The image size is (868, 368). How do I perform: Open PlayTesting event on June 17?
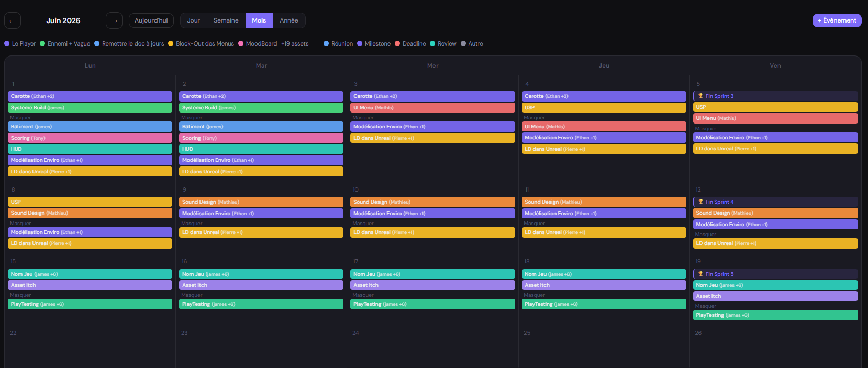point(432,304)
